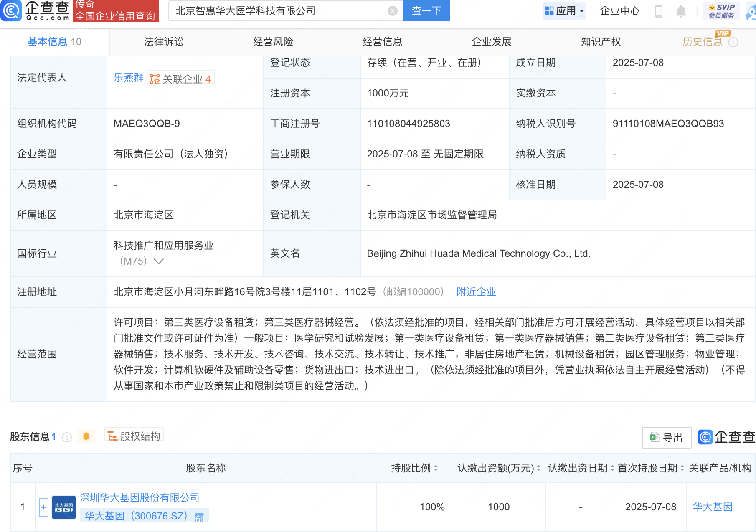Open related product 华大基因 link
The height and width of the screenshot is (532, 756).
(713, 507)
